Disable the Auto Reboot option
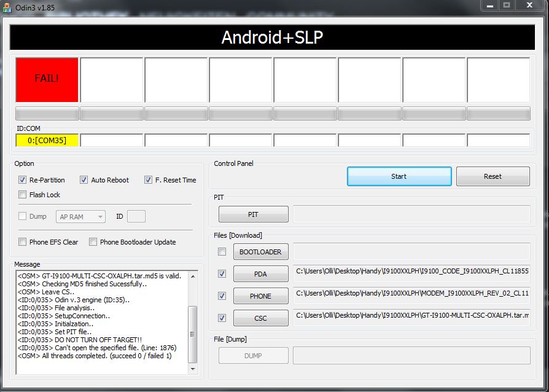Screen dimensions: 549x392 (x=84, y=180)
